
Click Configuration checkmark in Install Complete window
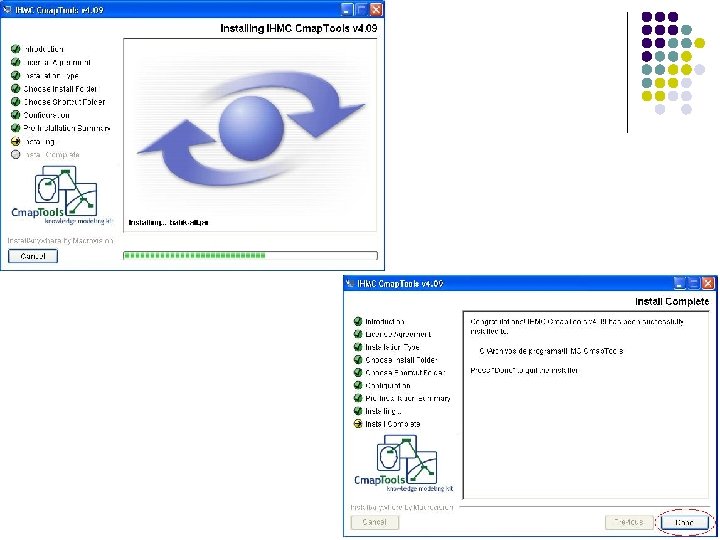pyautogui.click(x=358, y=385)
